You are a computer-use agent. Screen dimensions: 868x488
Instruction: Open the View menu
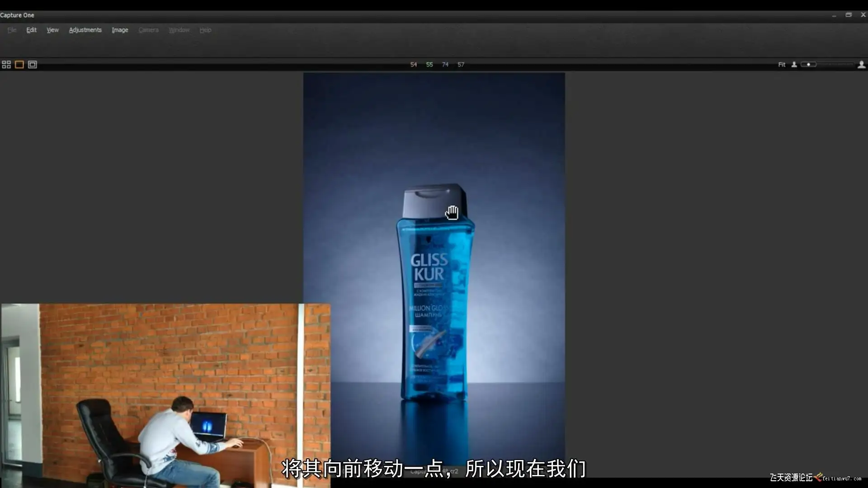52,30
